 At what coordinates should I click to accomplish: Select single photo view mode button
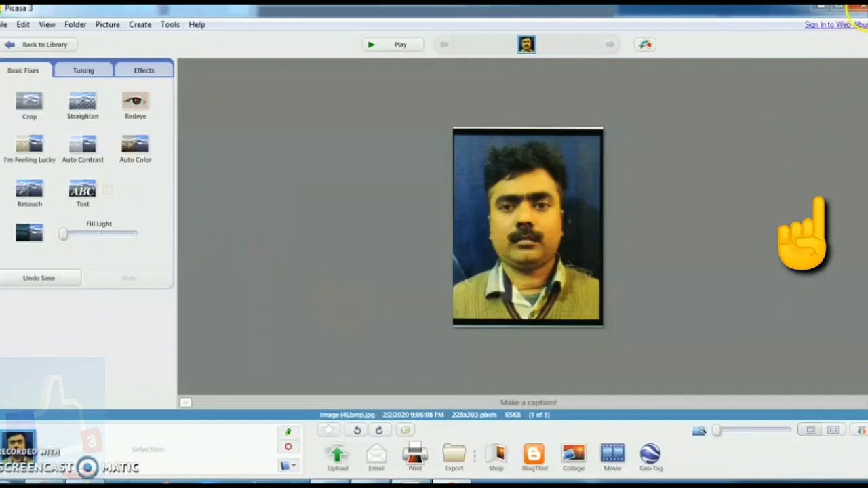(x=810, y=430)
